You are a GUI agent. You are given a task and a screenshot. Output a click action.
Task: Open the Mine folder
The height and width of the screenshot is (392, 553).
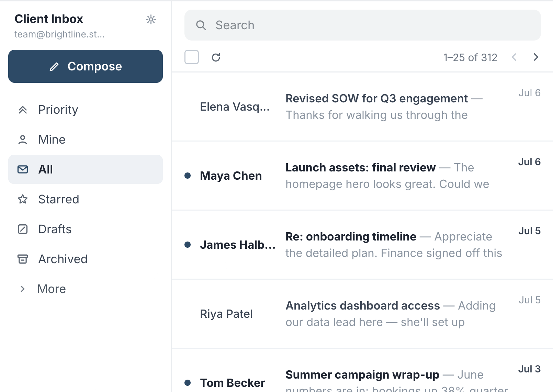point(86,140)
